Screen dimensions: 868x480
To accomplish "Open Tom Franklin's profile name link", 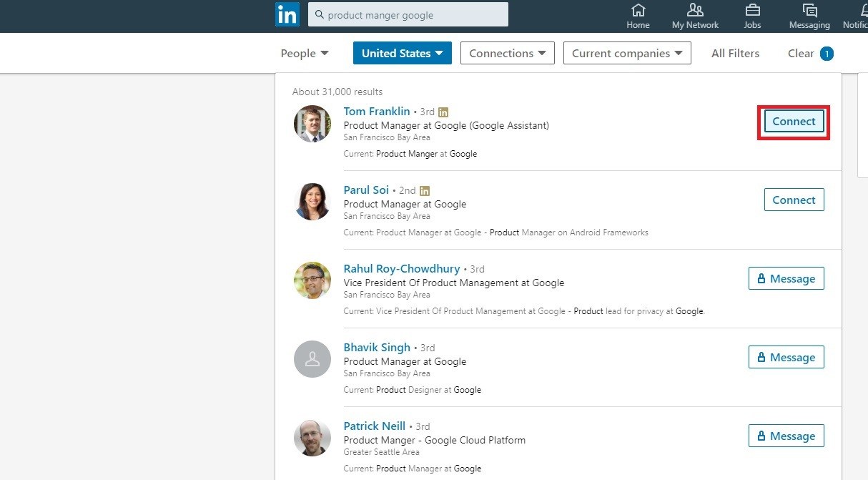I will pyautogui.click(x=377, y=112).
